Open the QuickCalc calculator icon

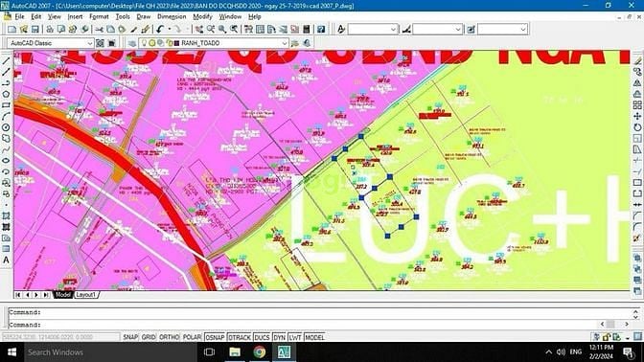pyautogui.click(x=307, y=29)
